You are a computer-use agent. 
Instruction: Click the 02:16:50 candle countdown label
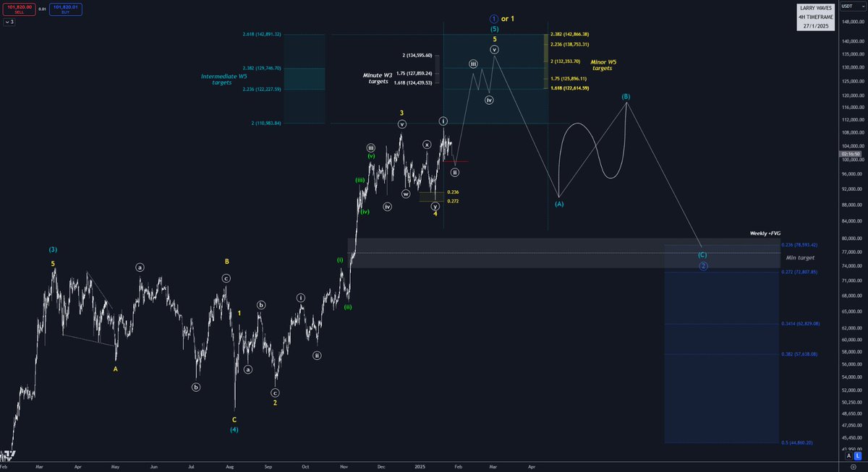(851, 154)
